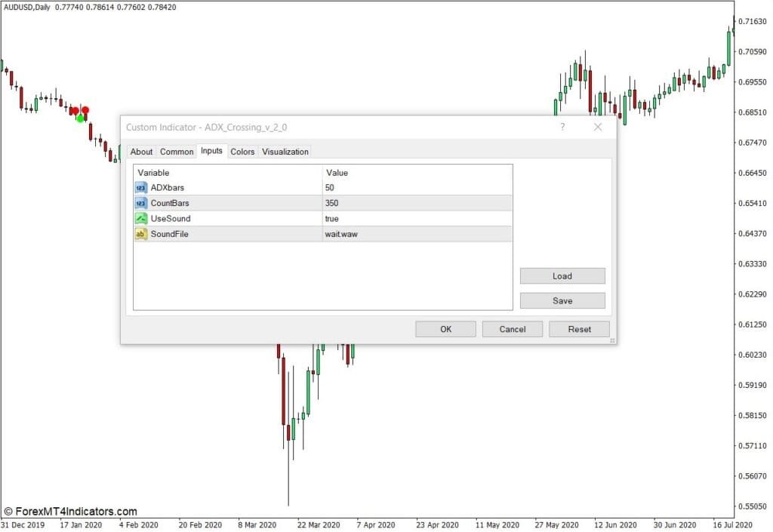
Task: Open the About tab
Action: [141, 152]
